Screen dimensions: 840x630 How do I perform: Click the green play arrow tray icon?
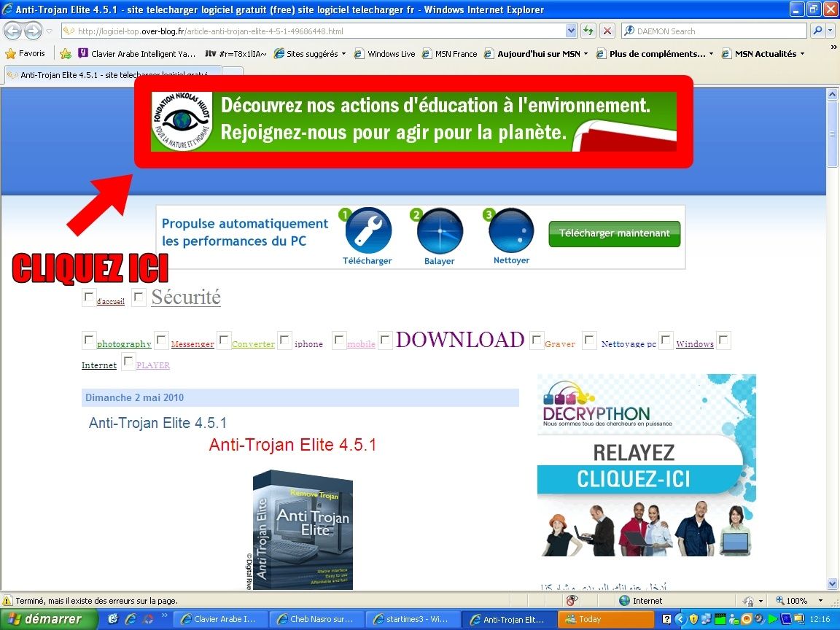coord(772,619)
